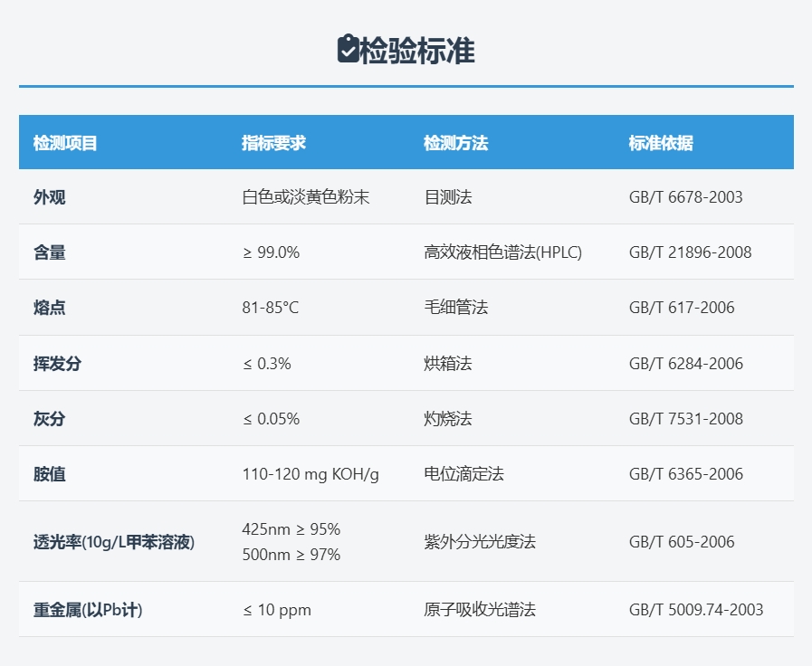The image size is (812, 666).
Task: Click the 110-120 mg KOH/g cell
Action: point(310,474)
